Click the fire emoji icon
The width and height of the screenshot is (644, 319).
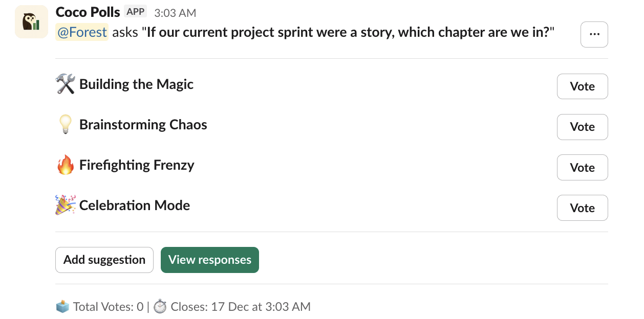point(65,165)
